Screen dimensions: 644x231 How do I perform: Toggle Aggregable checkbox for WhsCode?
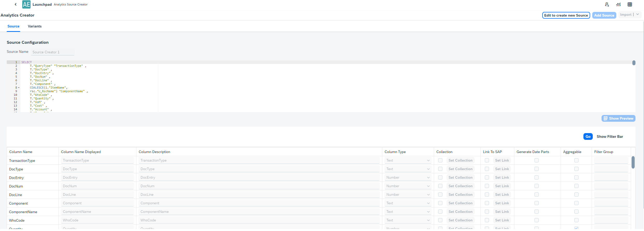click(x=576, y=220)
